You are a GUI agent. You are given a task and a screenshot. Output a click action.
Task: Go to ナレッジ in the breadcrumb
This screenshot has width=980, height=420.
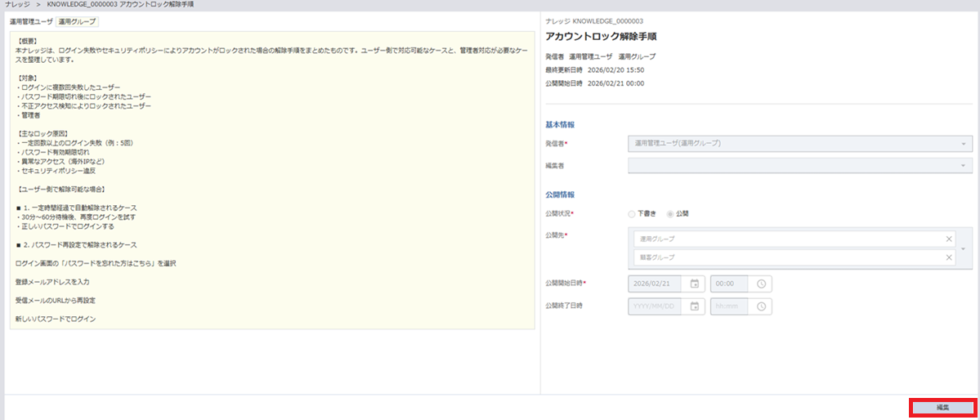tap(18, 5)
